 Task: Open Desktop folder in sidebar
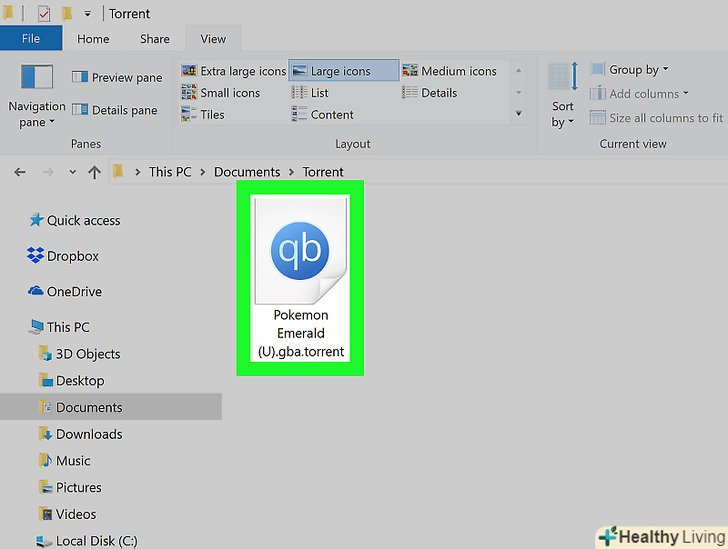(x=72, y=381)
